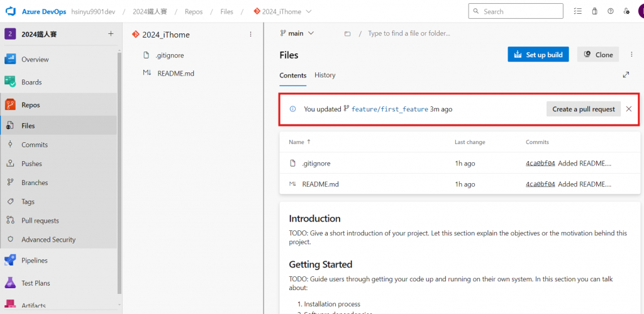644x314 pixels.
Task: Open README.md in the file table
Action: point(320,184)
